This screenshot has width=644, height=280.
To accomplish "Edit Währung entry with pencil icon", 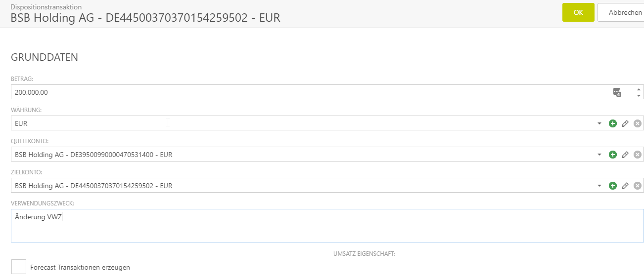I will point(625,123).
